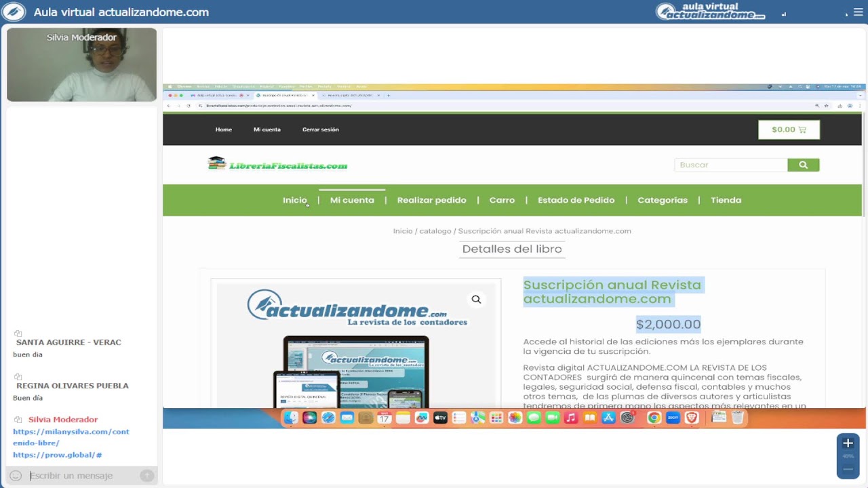Open Music from the dock

[571, 418]
